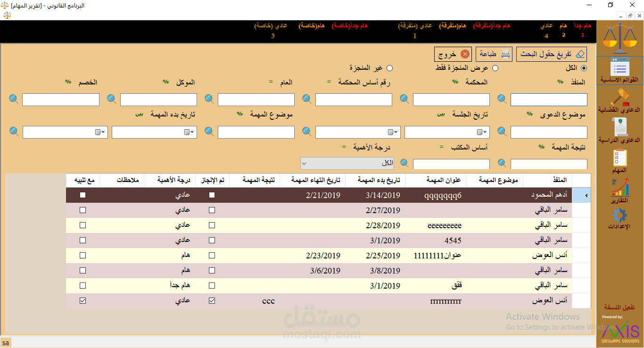Uncheck مع تنبيه in rrrrrrrrrr row
Screen dimensions: 644x348
coord(83,300)
